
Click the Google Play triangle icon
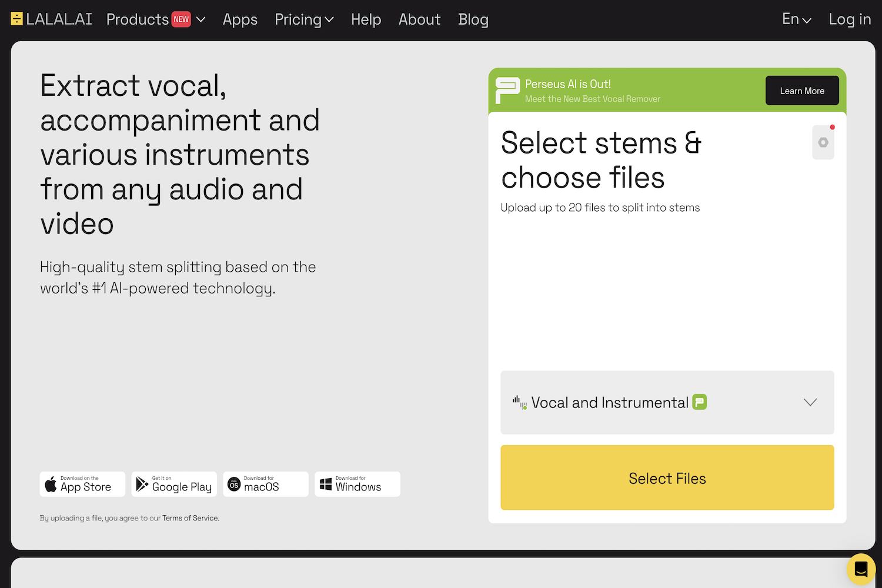pyautogui.click(x=142, y=484)
